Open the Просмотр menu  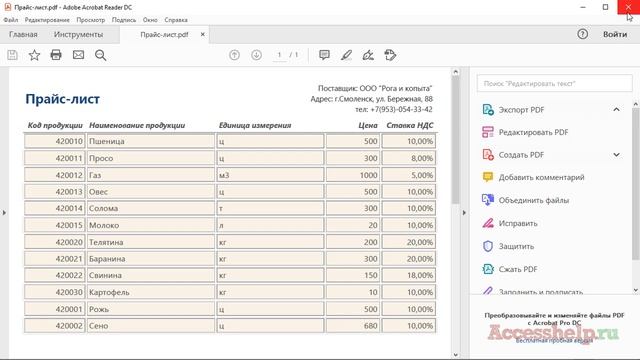tap(91, 20)
